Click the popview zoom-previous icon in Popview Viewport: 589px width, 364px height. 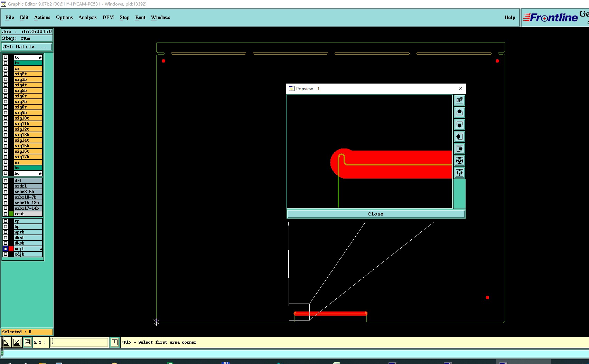coord(459,100)
